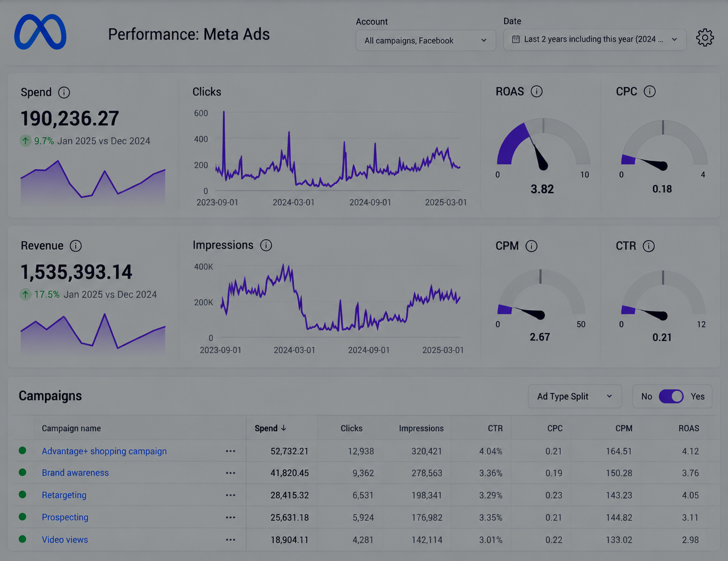Image resolution: width=728 pixels, height=561 pixels.
Task: Expand the Ad Type Split dropdown
Action: (x=575, y=396)
